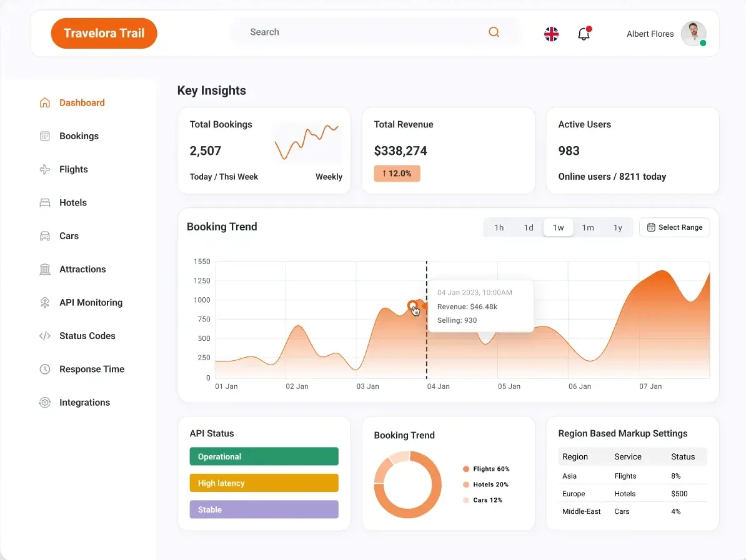The image size is (746, 560).
Task: Click the Status Codes code icon
Action: [x=45, y=336]
